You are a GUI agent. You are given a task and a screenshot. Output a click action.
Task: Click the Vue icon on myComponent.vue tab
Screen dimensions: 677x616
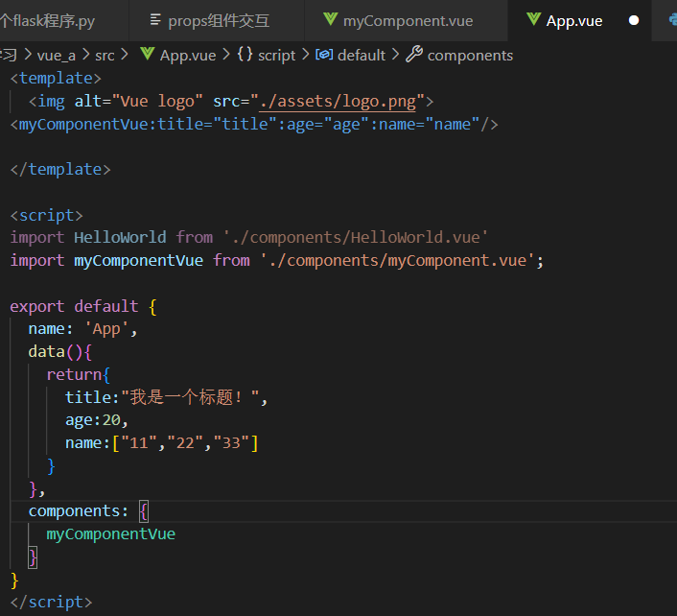click(x=330, y=19)
